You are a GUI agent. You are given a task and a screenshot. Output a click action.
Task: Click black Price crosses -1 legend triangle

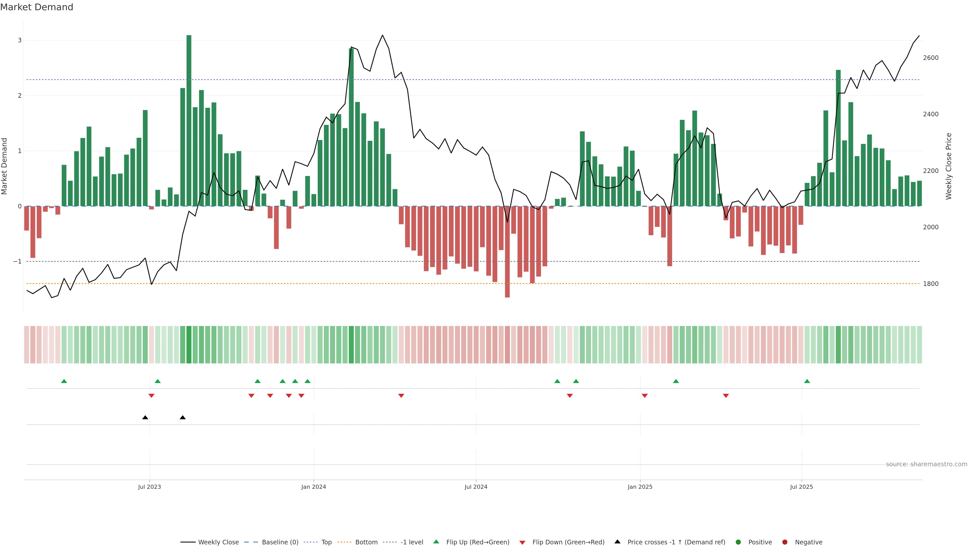617,542
